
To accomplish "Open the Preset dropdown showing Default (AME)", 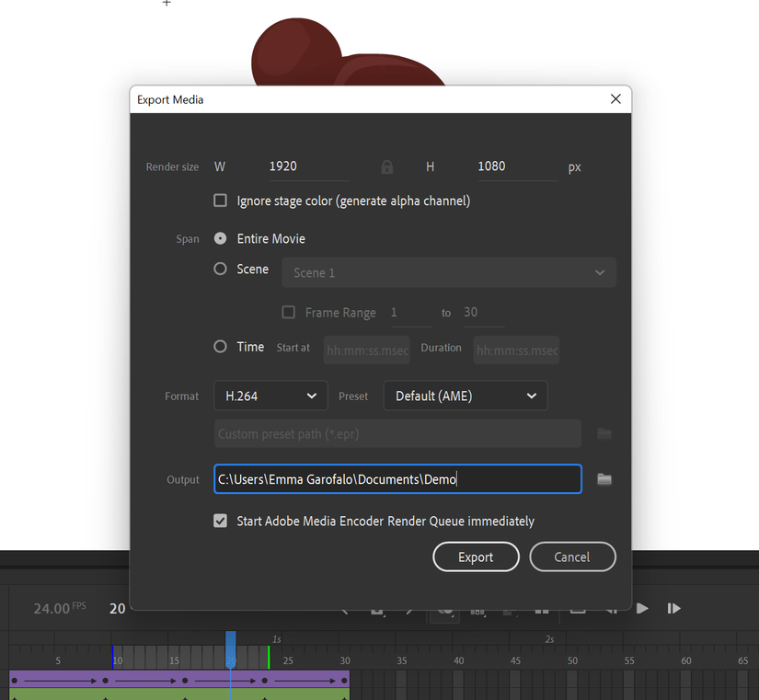I will pyautogui.click(x=466, y=396).
